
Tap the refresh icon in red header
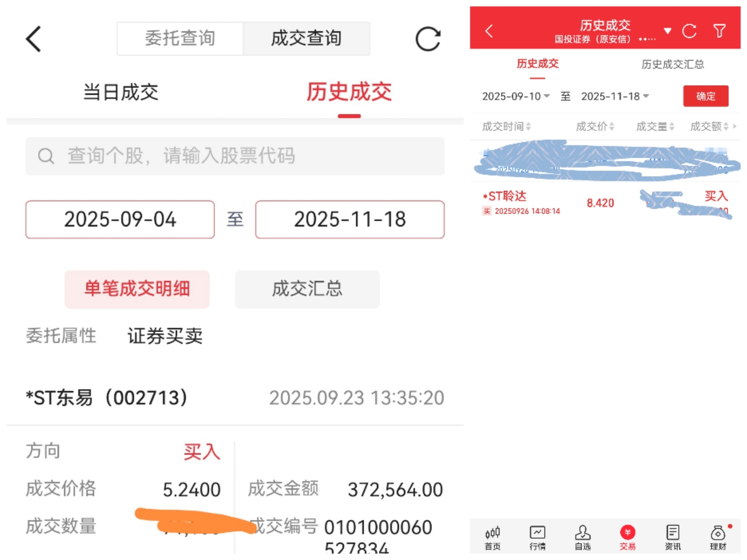click(689, 31)
